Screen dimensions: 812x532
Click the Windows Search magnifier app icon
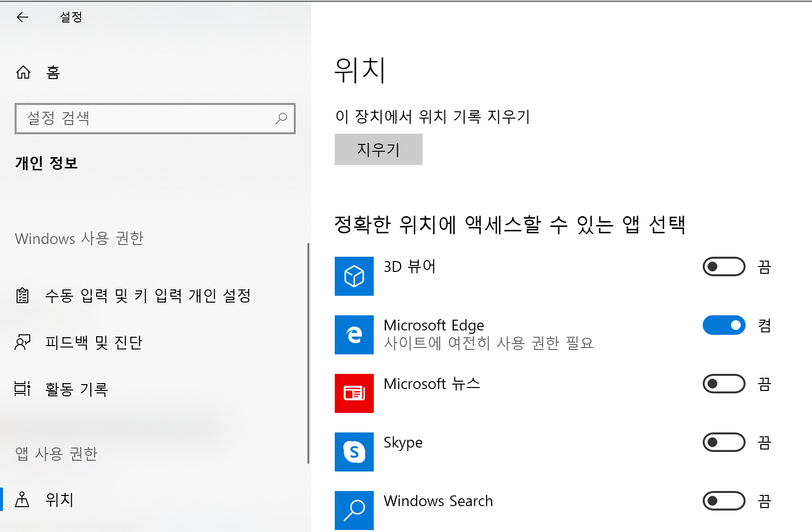coord(354,511)
